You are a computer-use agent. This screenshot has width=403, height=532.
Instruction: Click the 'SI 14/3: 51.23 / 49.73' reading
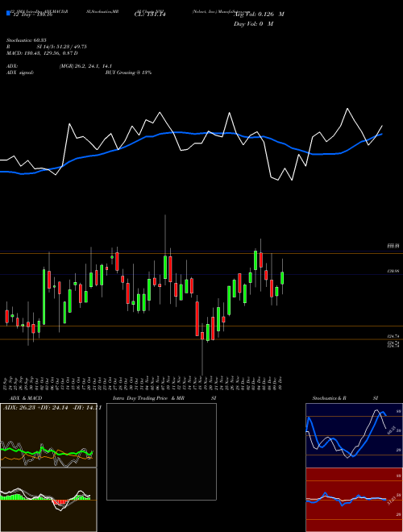tap(63, 47)
